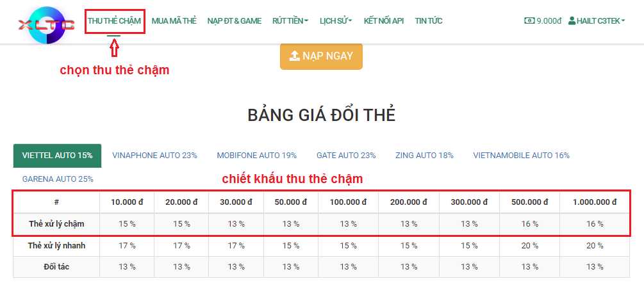
Task: Open KẾT NỐI API page
Action: 384,21
